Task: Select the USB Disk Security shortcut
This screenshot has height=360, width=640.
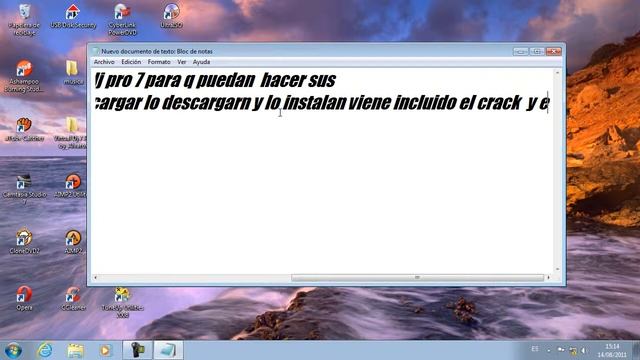Action: pyautogui.click(x=73, y=16)
